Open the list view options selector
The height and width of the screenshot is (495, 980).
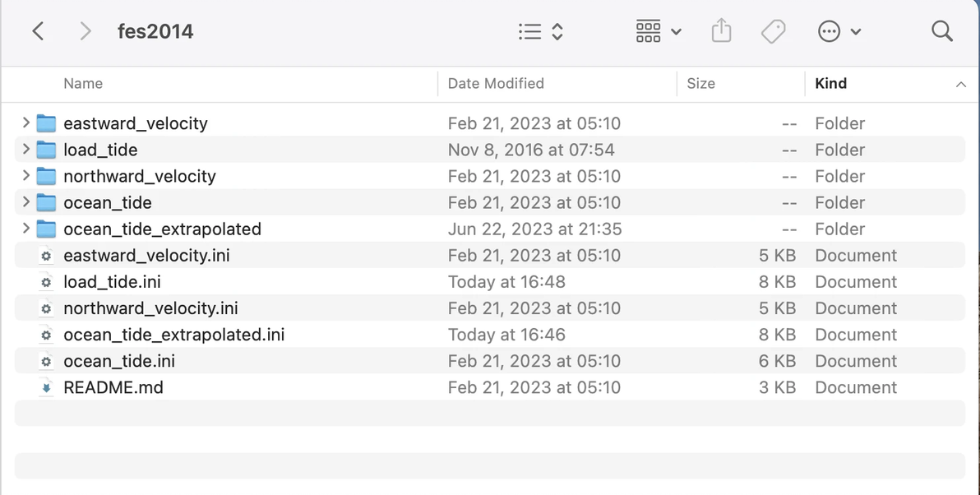click(x=540, y=31)
